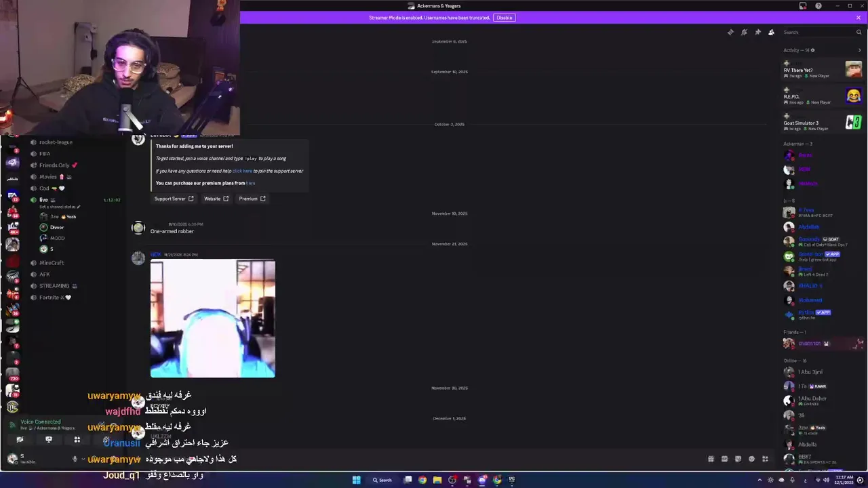The height and width of the screenshot is (488, 868).
Task: Join the AFK voice channel
Action: point(73,274)
